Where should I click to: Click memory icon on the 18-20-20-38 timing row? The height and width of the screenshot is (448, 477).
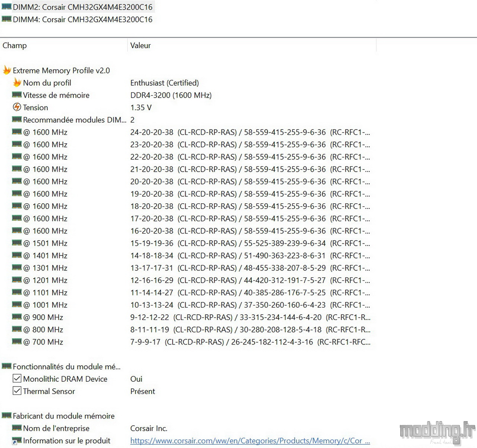coord(17,205)
